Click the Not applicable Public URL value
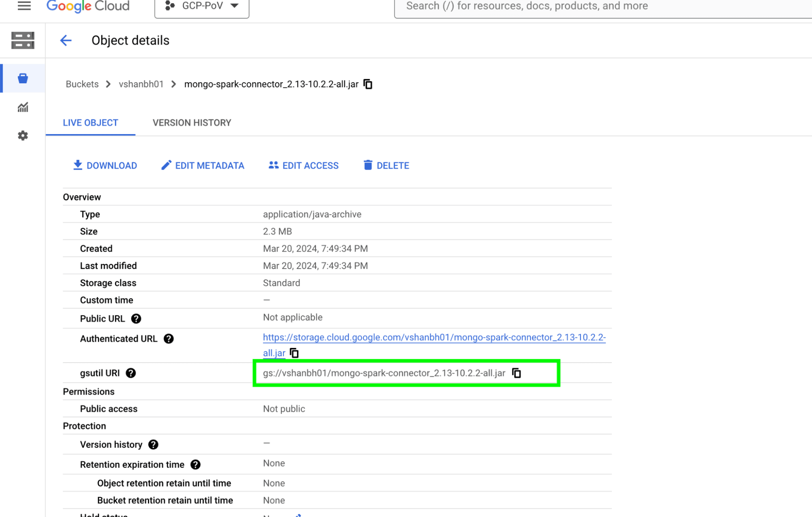Image resolution: width=812 pixels, height=517 pixels. pyautogui.click(x=292, y=317)
